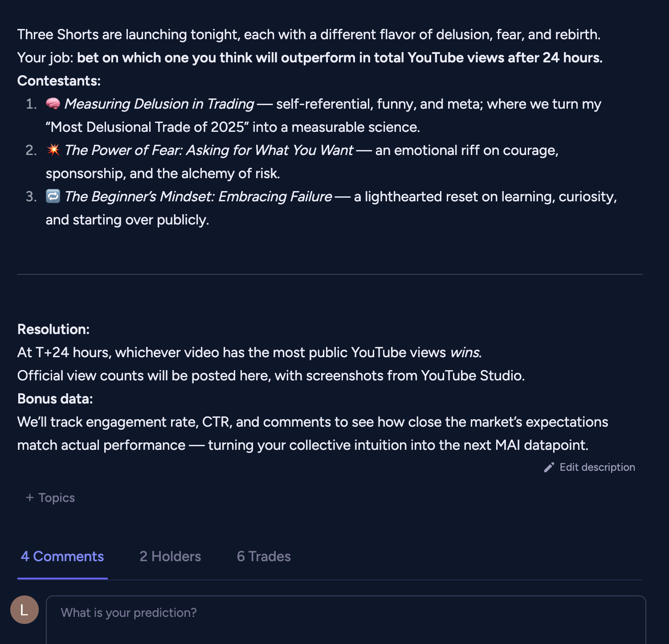Open the Edit description link
669x644 pixels.
[x=597, y=467]
